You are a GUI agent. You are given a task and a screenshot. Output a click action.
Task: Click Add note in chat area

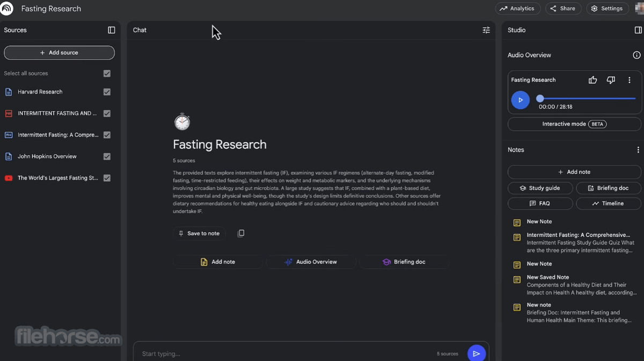pos(217,262)
